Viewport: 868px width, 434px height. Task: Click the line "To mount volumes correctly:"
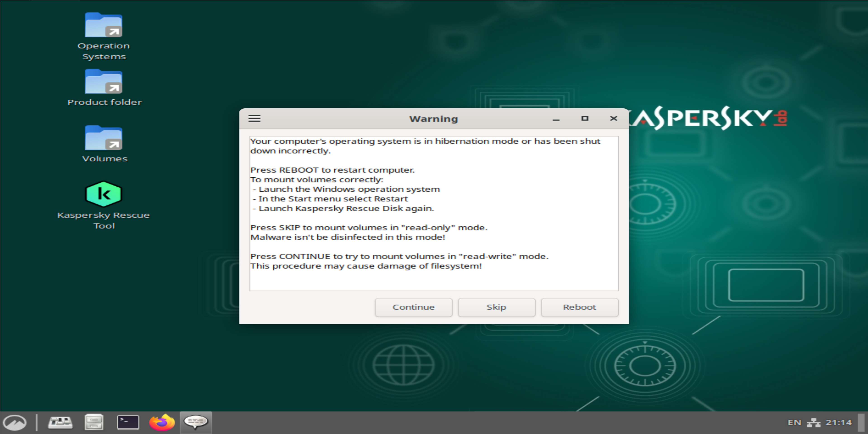tap(317, 180)
